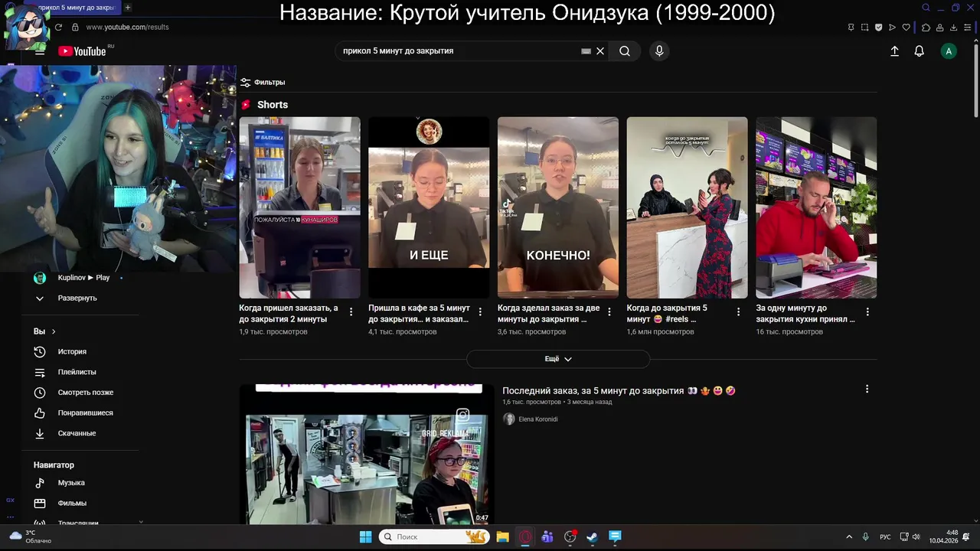
Task: Open the YouTube create/upload icon
Action: point(894,51)
